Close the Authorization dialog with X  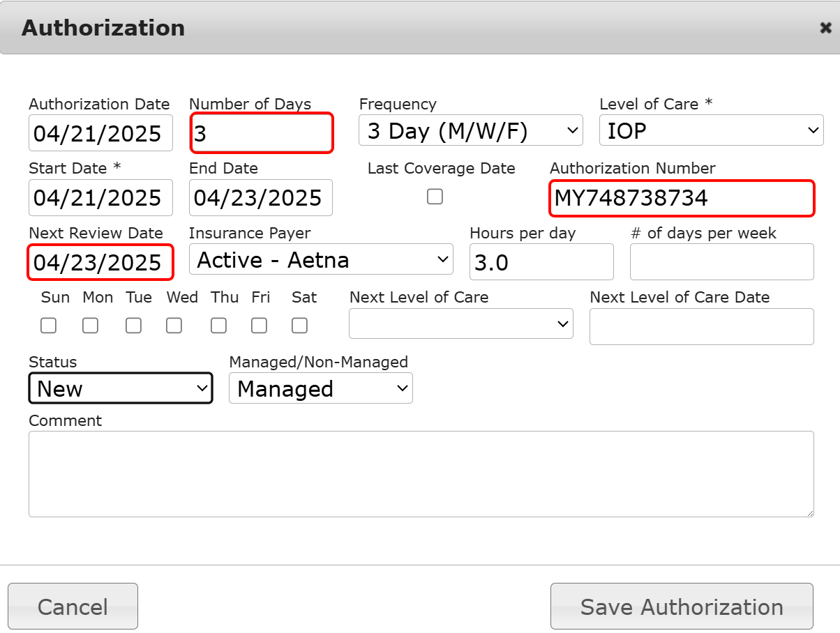pyautogui.click(x=825, y=28)
